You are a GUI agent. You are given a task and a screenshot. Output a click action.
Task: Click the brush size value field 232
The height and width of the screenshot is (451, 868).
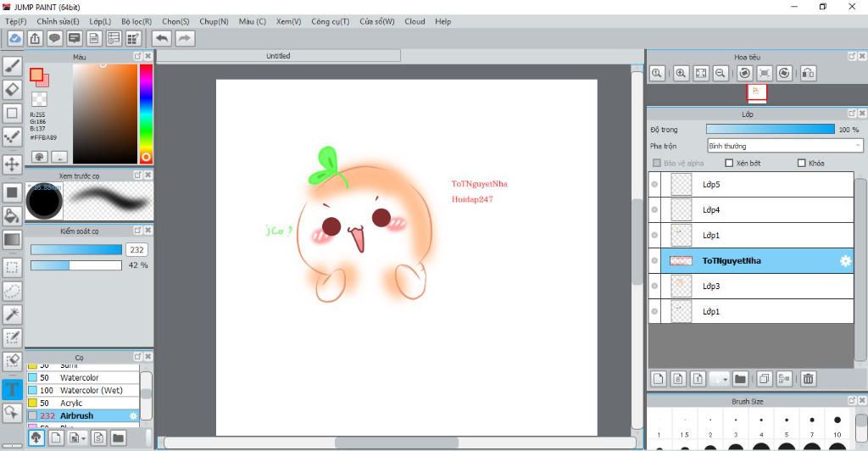point(136,249)
